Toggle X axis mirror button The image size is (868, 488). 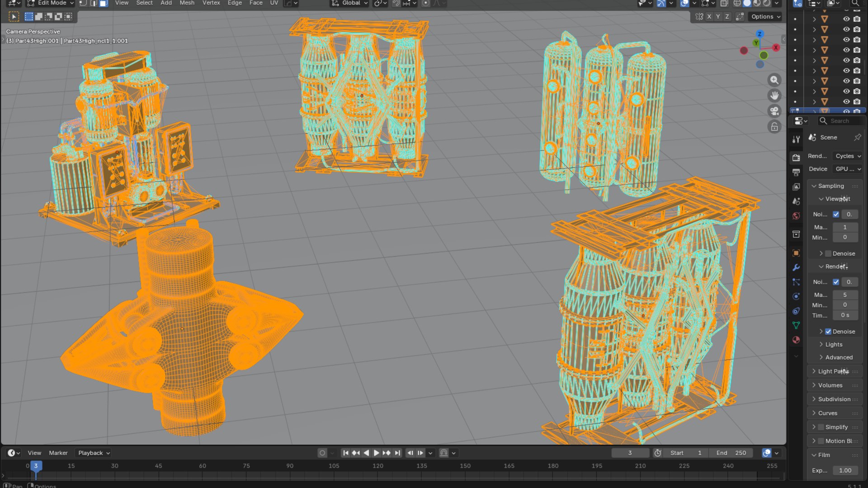tap(709, 17)
